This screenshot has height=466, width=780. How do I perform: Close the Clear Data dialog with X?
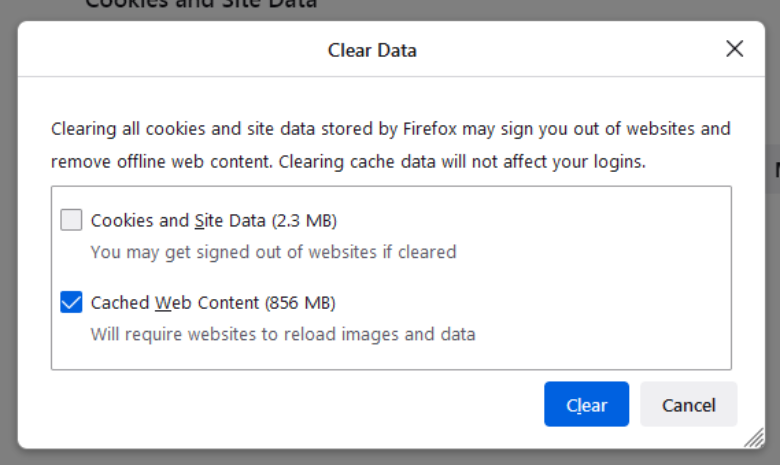point(734,49)
